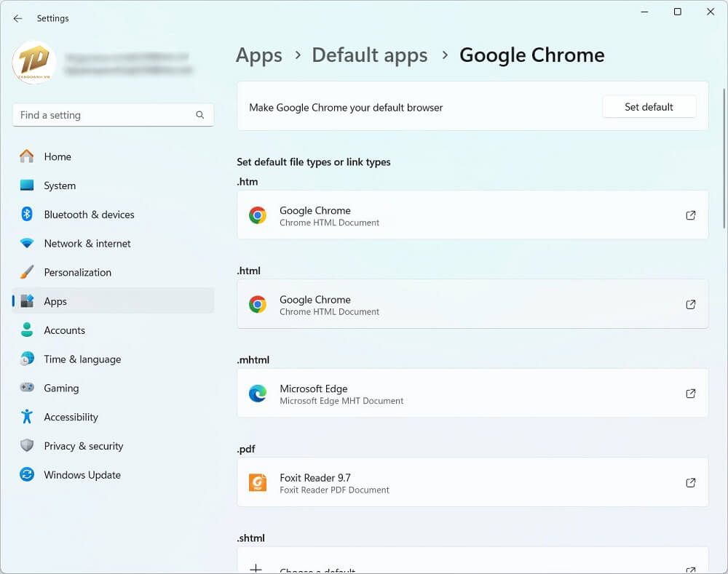
Task: Click 'Foxit Reader PDF Document' description text
Action: 335,490
